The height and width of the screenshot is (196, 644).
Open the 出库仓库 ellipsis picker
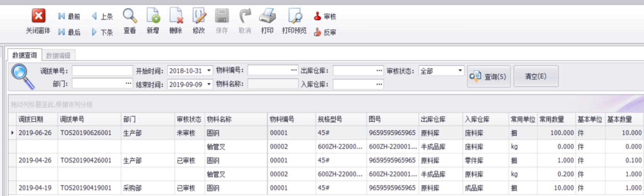click(x=379, y=71)
